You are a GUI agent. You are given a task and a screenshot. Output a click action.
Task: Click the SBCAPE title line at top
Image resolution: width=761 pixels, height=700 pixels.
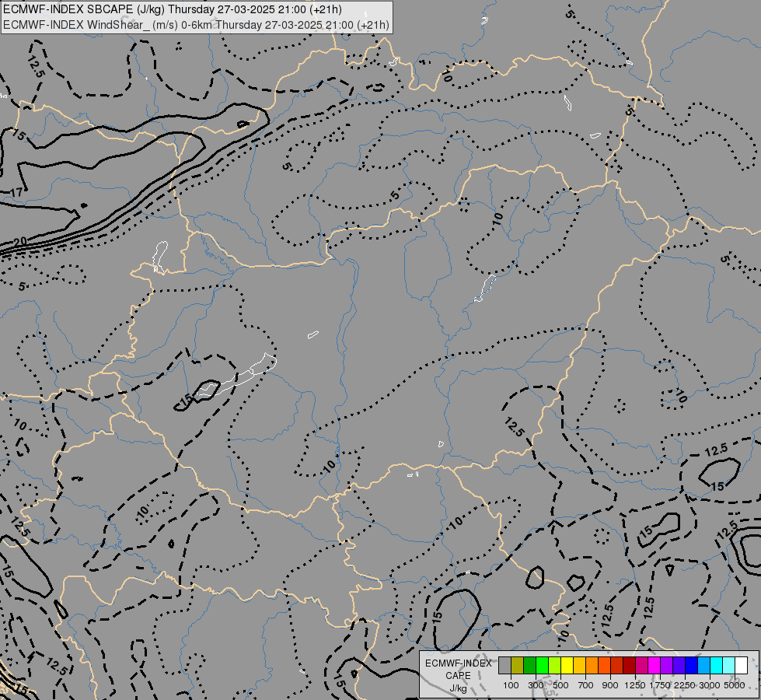(173, 9)
